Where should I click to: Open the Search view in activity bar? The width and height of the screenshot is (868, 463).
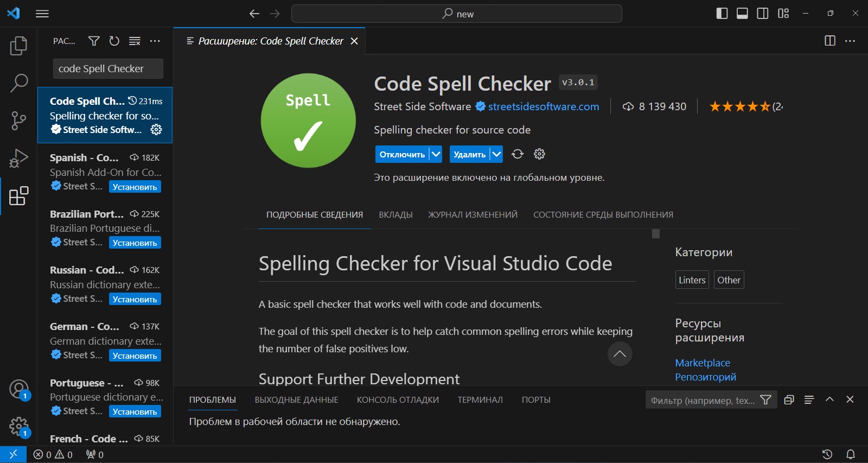18,83
